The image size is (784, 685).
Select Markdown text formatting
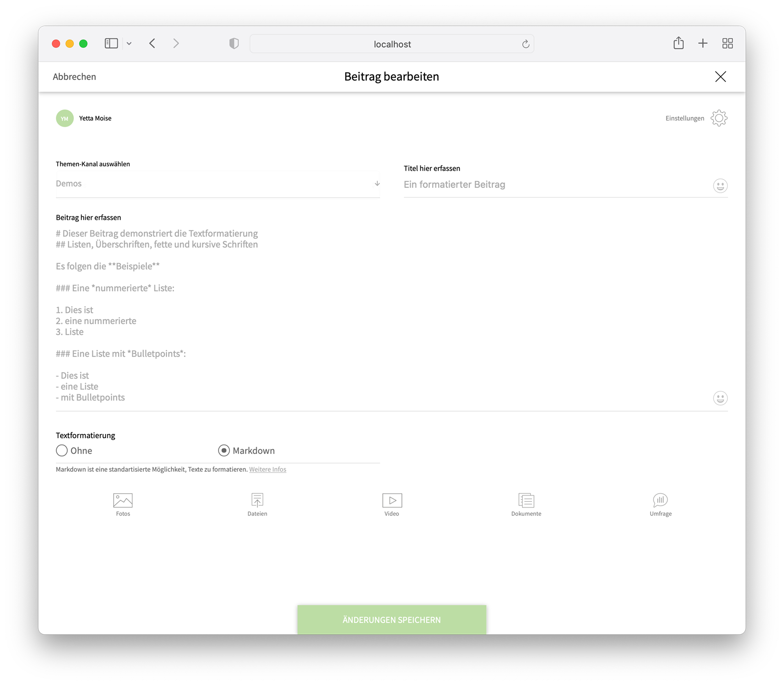224,451
